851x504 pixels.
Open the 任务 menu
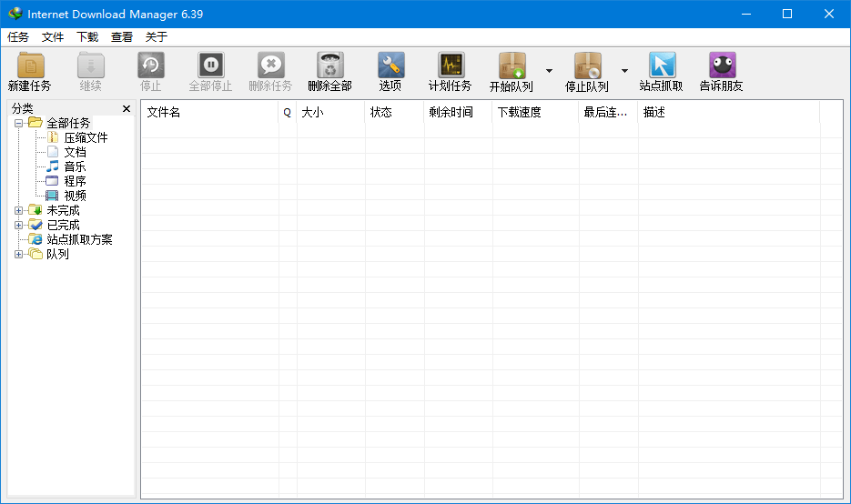point(18,37)
